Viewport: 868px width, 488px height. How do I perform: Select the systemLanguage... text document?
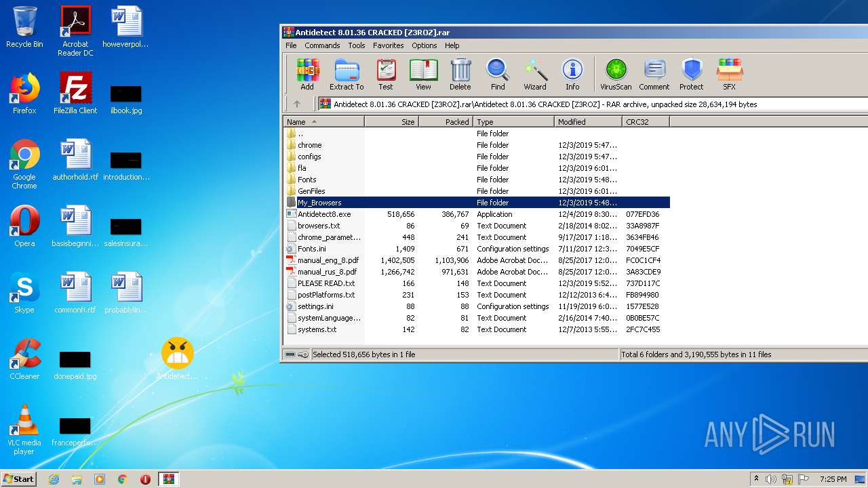coord(476,318)
